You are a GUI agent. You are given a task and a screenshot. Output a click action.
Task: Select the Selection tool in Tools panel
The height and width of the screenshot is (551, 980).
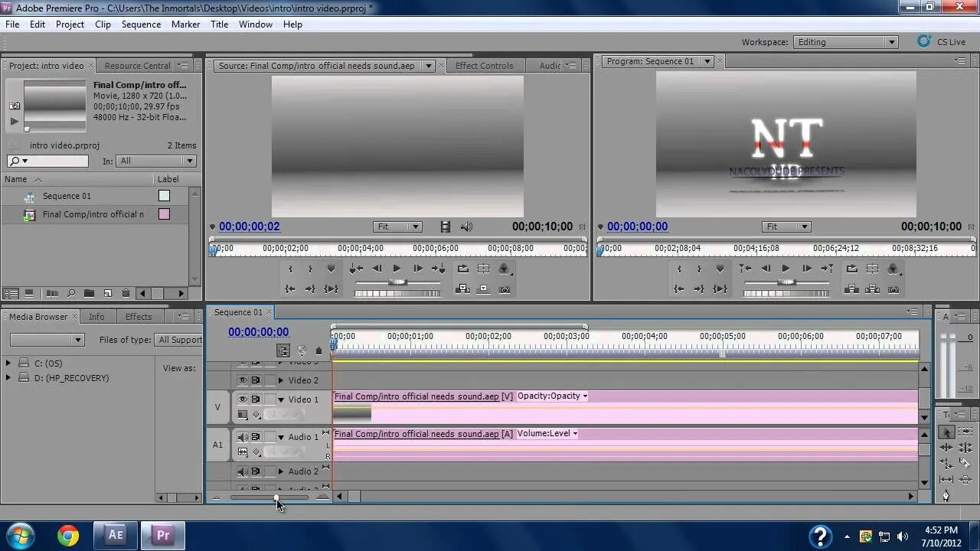(946, 432)
